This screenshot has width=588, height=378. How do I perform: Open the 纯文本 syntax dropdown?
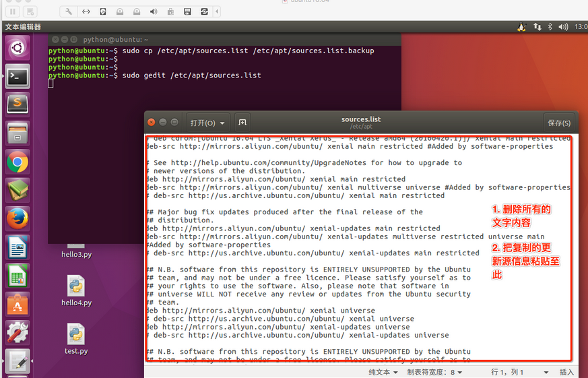tap(383, 372)
